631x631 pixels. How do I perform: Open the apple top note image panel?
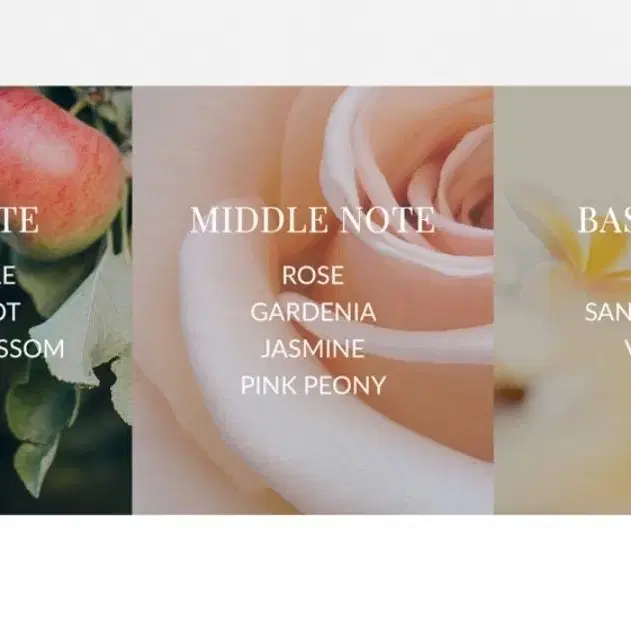click(x=66, y=300)
